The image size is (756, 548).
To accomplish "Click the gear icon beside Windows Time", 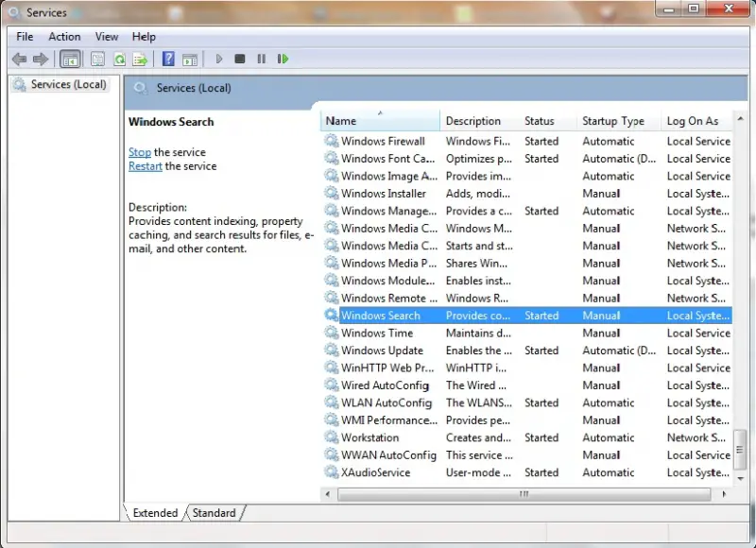I will [x=332, y=333].
